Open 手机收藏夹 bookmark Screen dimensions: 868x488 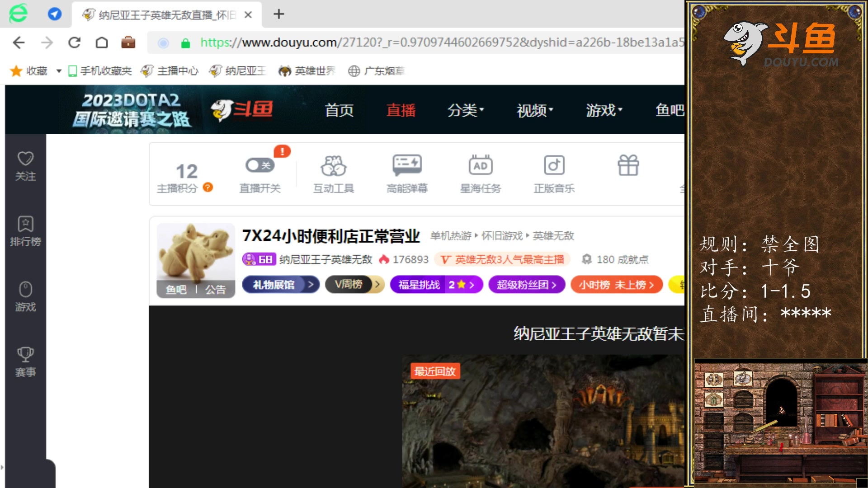(100, 71)
